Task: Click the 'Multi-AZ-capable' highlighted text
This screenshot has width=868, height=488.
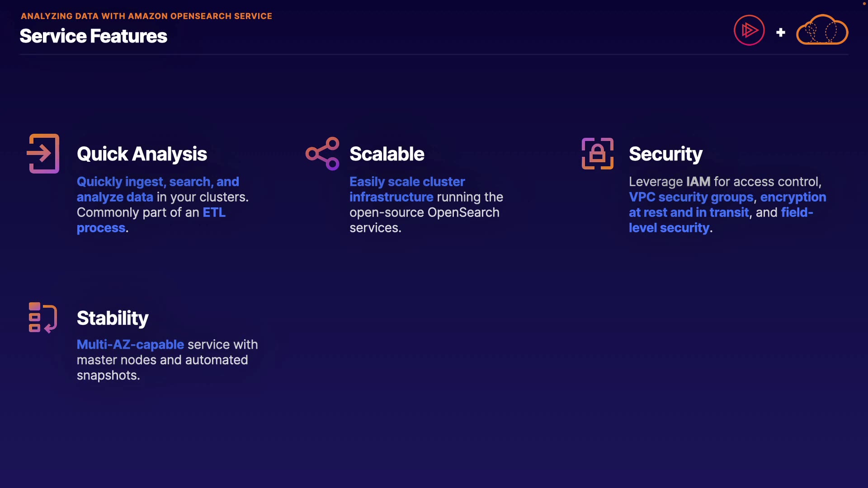Action: coord(130,344)
